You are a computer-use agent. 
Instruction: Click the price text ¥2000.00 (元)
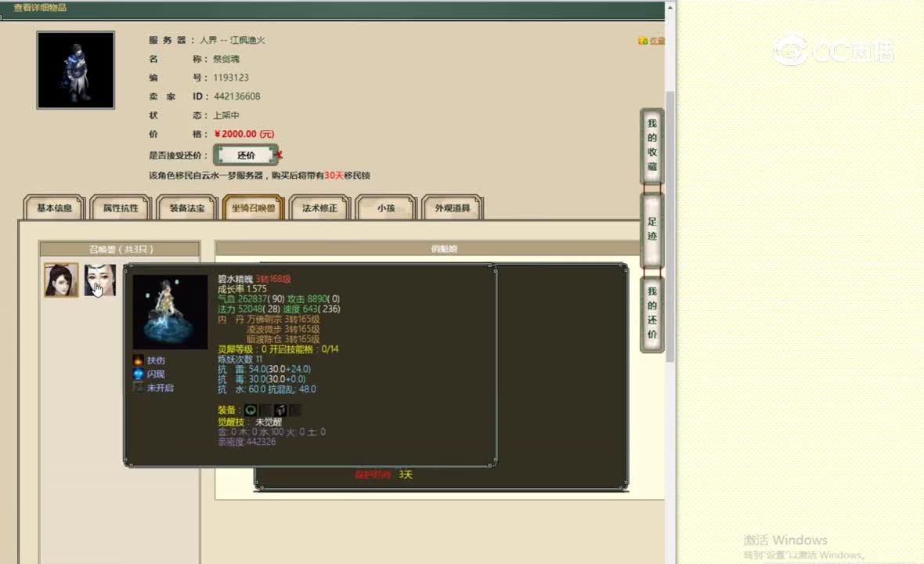(244, 134)
